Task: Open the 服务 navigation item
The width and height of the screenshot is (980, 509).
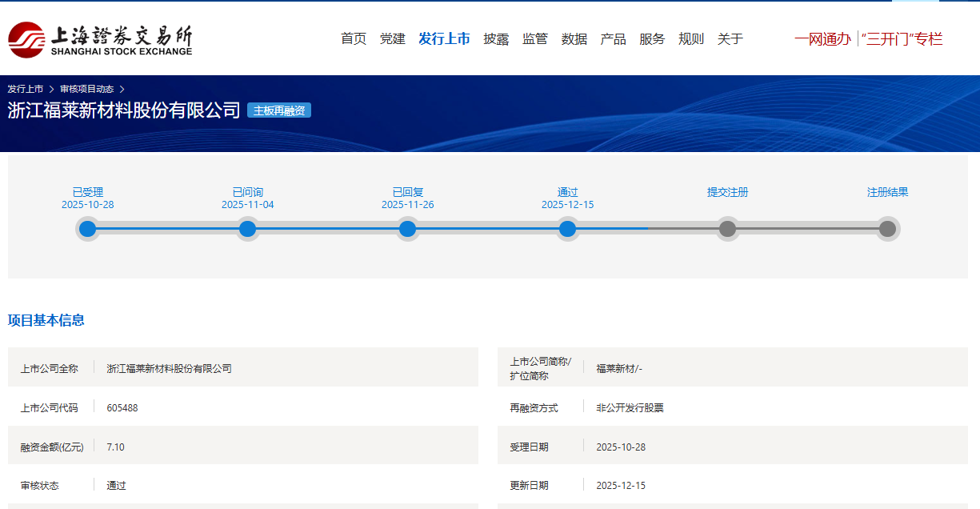Action: pos(652,38)
